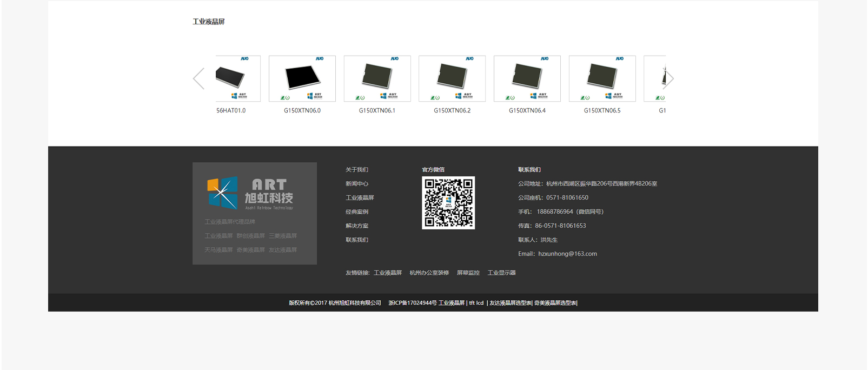This screenshot has height=370, width=868.
Task: Click 工业液晶屏 link in copyright bar
Action: pos(452,303)
